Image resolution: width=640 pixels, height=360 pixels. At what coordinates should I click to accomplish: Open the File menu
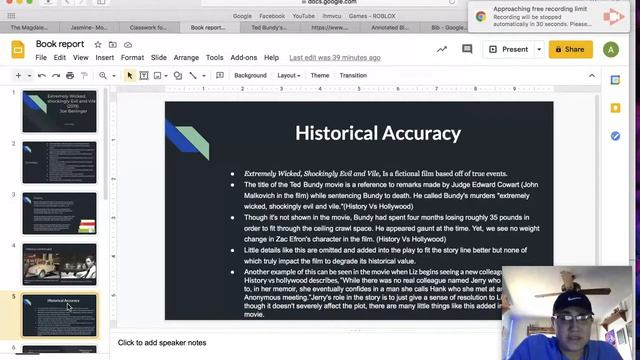tap(41, 58)
